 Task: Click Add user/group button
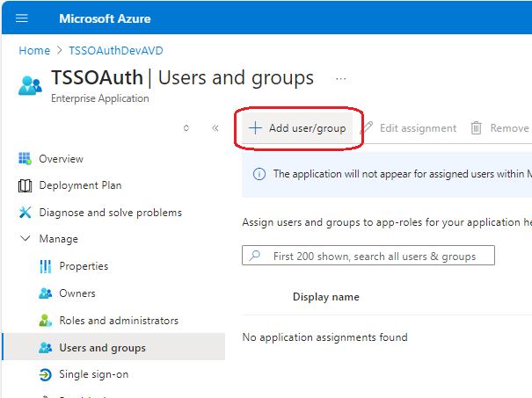(297, 128)
